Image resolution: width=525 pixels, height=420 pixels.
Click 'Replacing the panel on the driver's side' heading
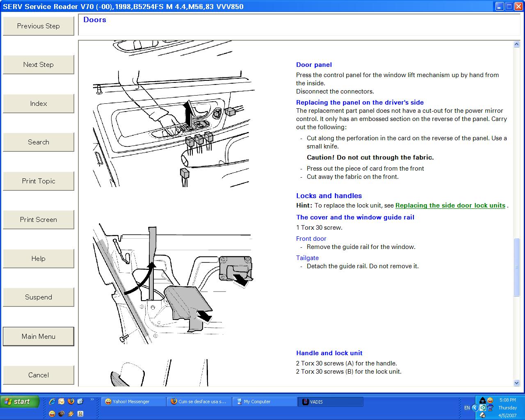[x=360, y=103]
